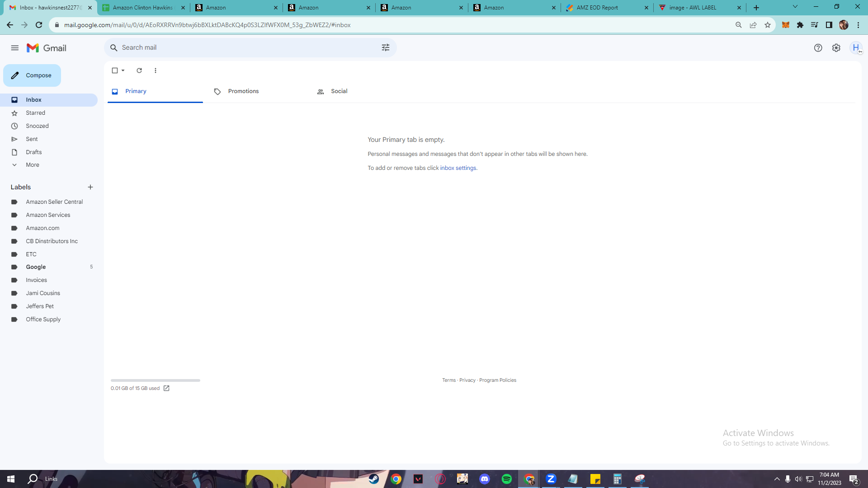Open Spotify from the taskbar
This screenshot has height=488, width=868.
point(507,479)
